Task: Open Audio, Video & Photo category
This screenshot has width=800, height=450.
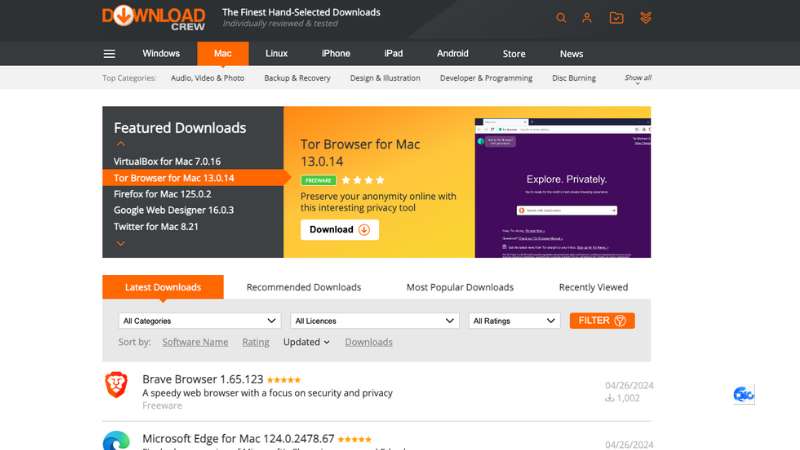Action: [x=208, y=78]
